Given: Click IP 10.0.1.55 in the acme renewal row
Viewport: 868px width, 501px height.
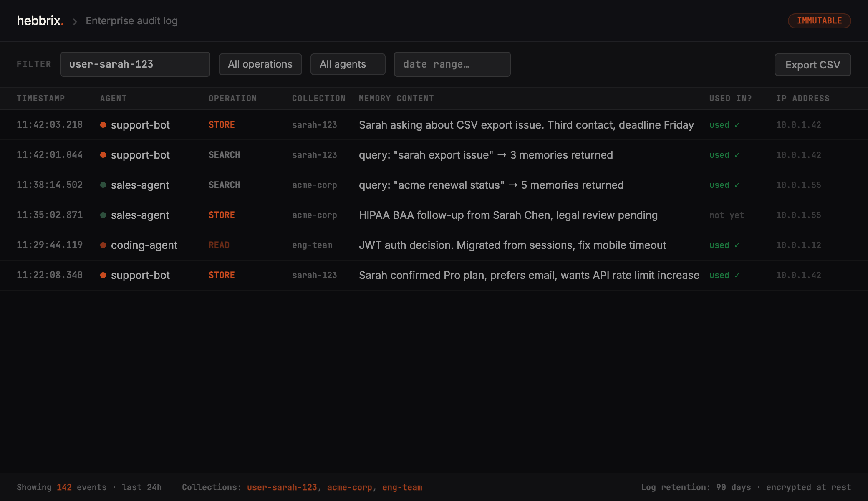Looking at the screenshot, I should [798, 185].
